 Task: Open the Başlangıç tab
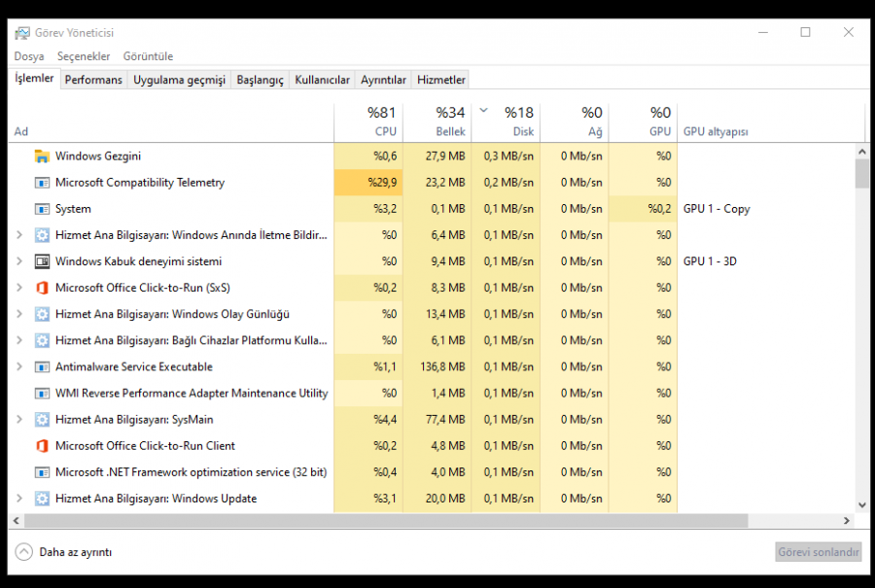[x=260, y=80]
